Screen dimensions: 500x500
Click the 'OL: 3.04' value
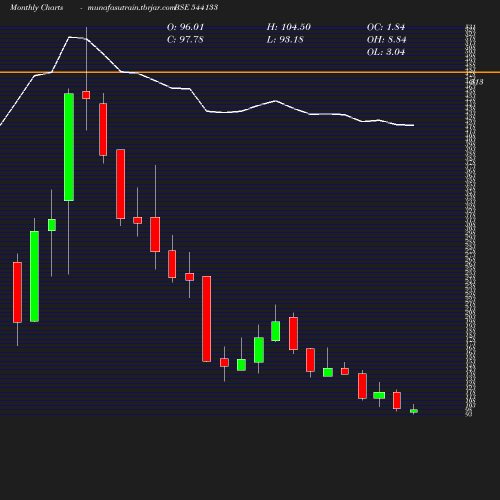[386, 52]
